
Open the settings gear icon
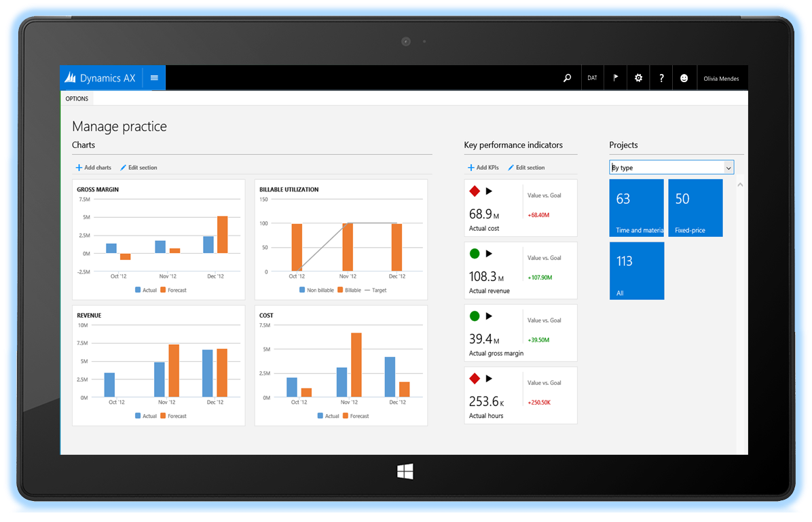[x=638, y=78]
